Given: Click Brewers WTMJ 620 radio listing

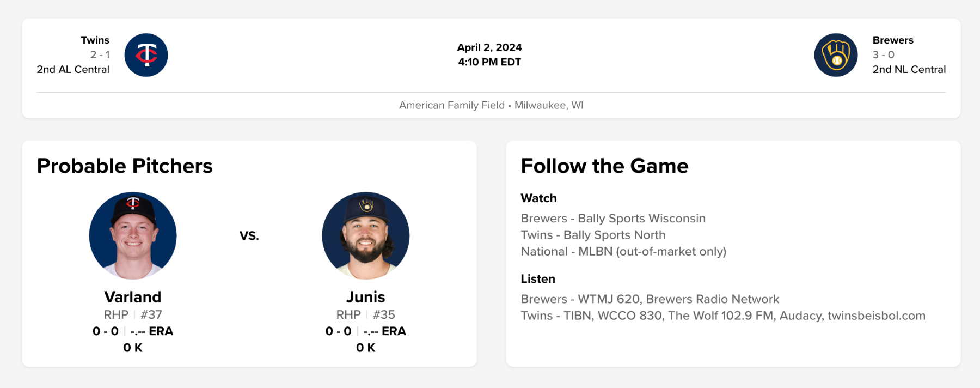Looking at the screenshot, I should click(650, 299).
